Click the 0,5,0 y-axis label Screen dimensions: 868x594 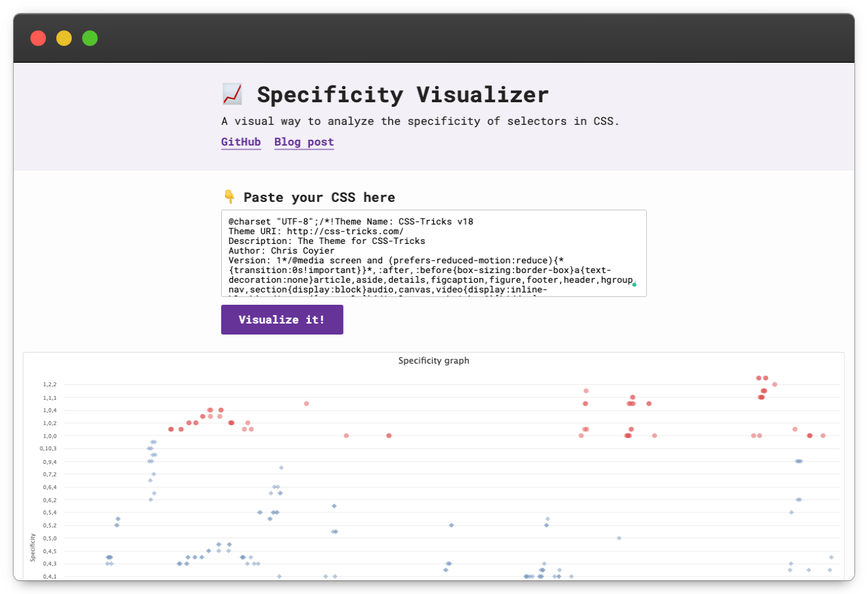pyautogui.click(x=50, y=538)
